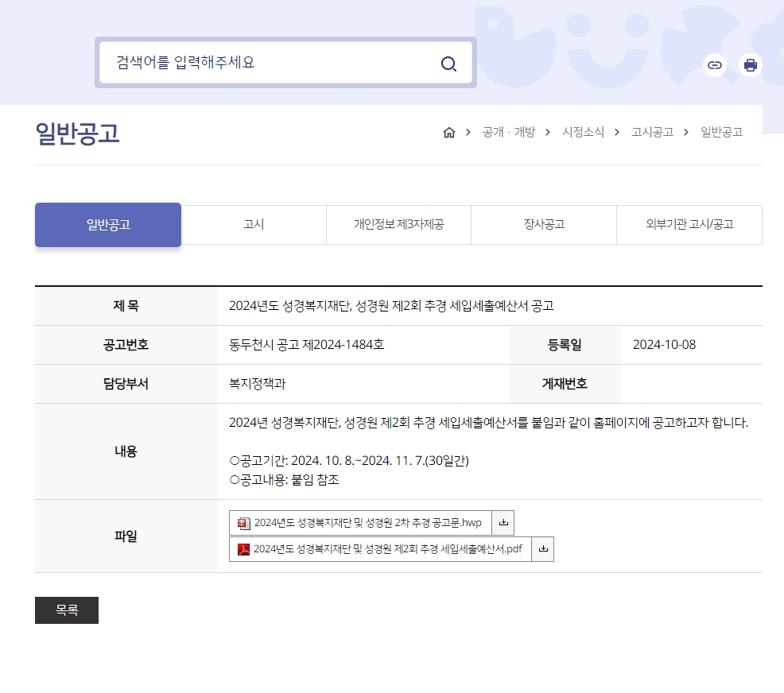Viewport: 784px width, 693px height.
Task: Click the search magnifier icon
Action: point(448,64)
